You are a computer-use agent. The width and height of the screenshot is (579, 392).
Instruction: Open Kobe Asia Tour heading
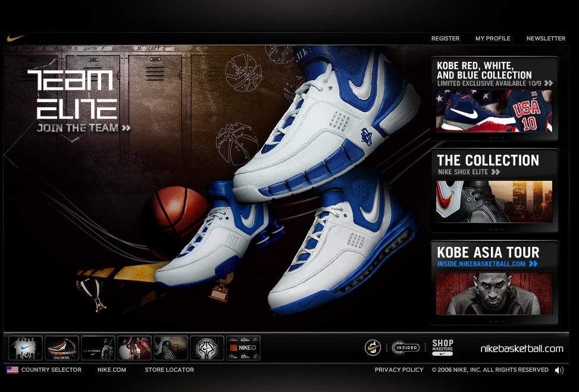coord(488,252)
